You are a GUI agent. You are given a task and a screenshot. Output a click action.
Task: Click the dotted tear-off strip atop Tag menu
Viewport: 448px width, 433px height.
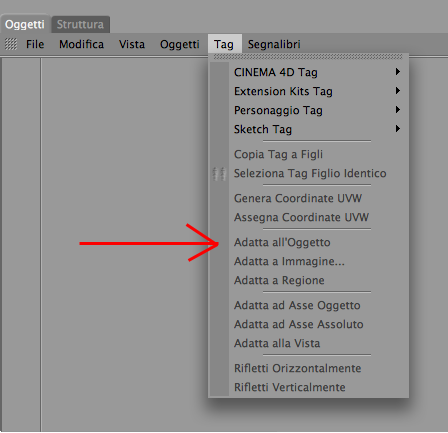(x=308, y=57)
